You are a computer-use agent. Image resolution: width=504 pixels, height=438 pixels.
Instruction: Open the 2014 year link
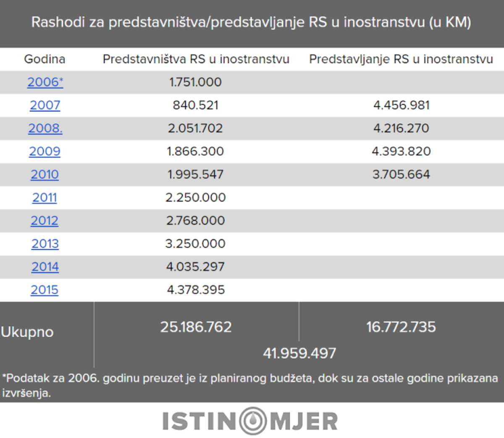click(45, 267)
